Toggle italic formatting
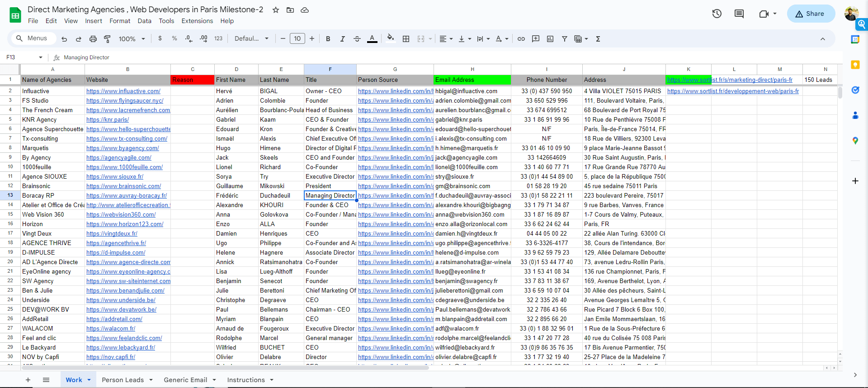 [343, 39]
